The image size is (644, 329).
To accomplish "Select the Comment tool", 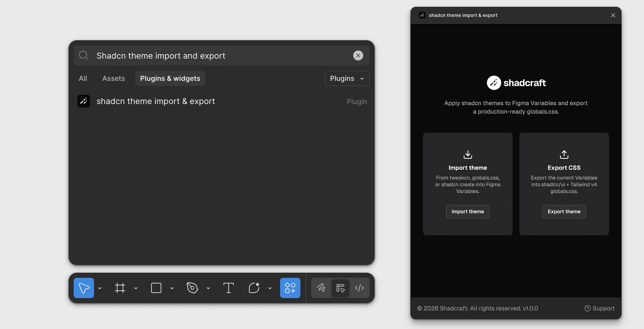I will pos(254,288).
